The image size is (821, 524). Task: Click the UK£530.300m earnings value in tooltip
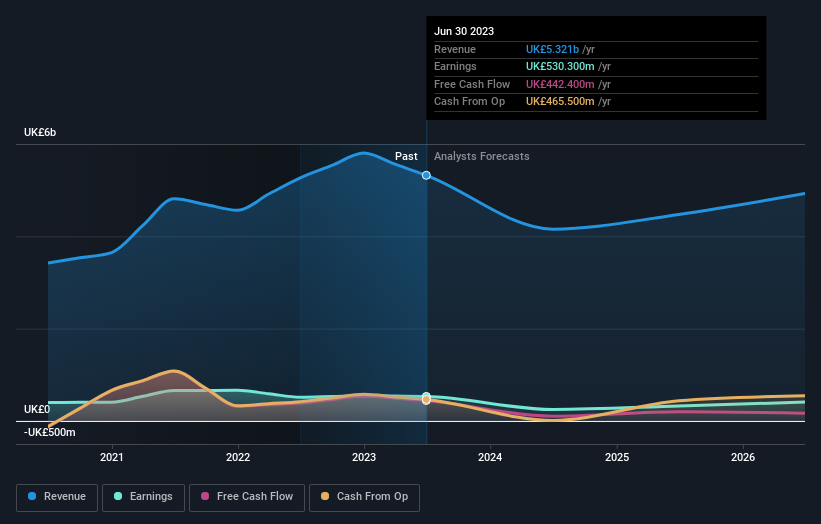pos(560,66)
